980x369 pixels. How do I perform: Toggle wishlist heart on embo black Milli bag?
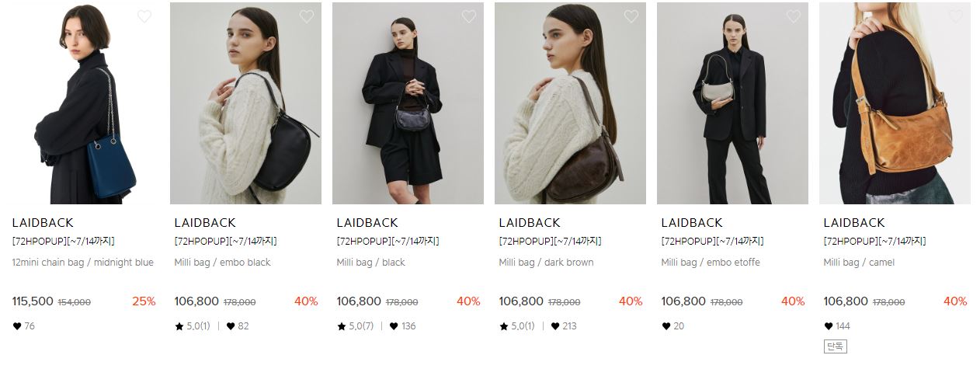[x=307, y=16]
